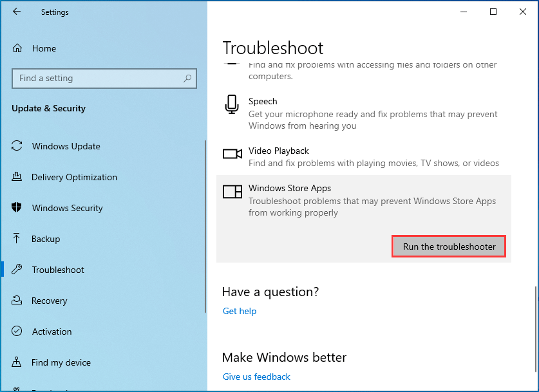Click the Windows Update sync icon
The image size is (539, 392).
17,145
